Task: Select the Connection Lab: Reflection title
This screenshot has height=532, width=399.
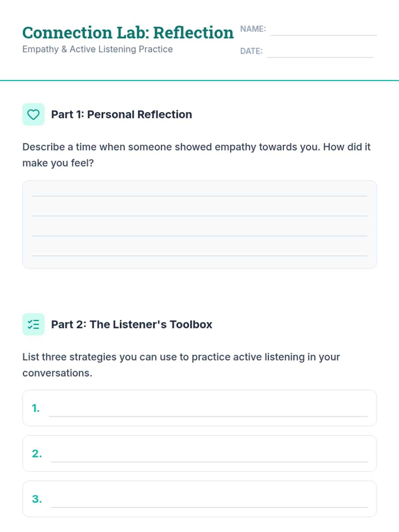Action: coord(128,33)
